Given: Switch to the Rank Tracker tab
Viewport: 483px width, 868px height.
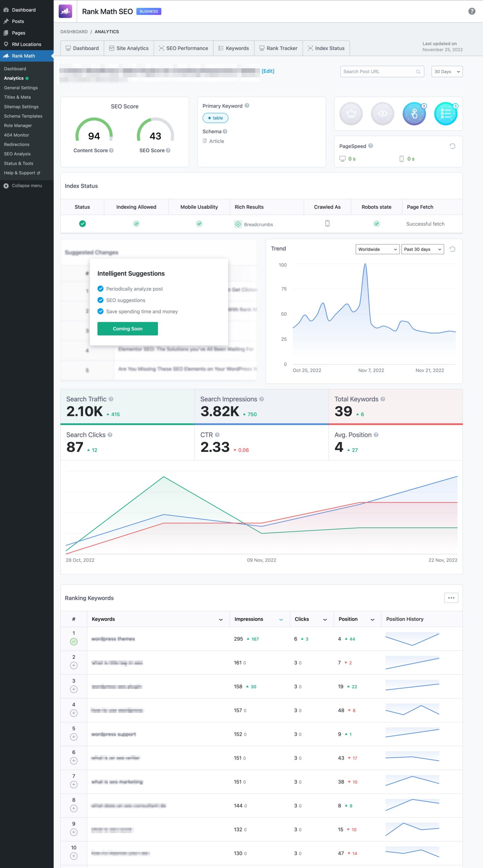Looking at the screenshot, I should [x=278, y=48].
